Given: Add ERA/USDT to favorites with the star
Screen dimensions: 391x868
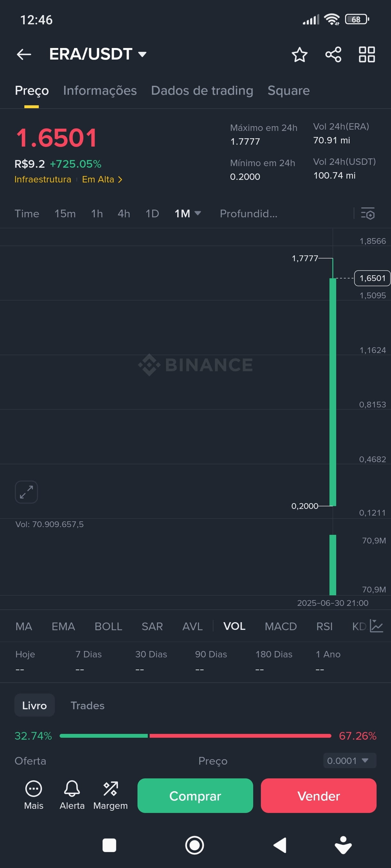Looking at the screenshot, I should point(299,54).
